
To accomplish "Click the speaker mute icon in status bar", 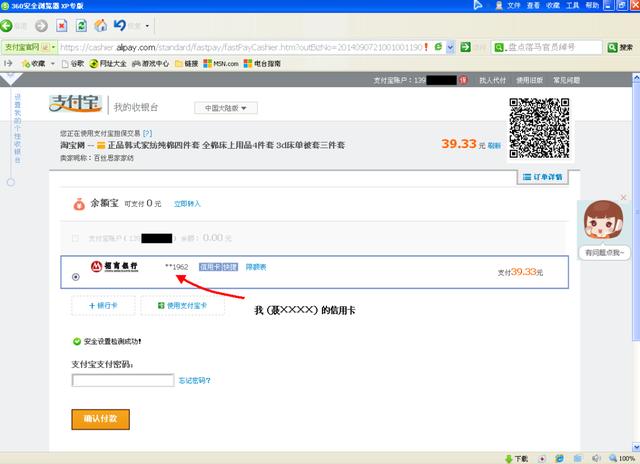I will [x=596, y=459].
